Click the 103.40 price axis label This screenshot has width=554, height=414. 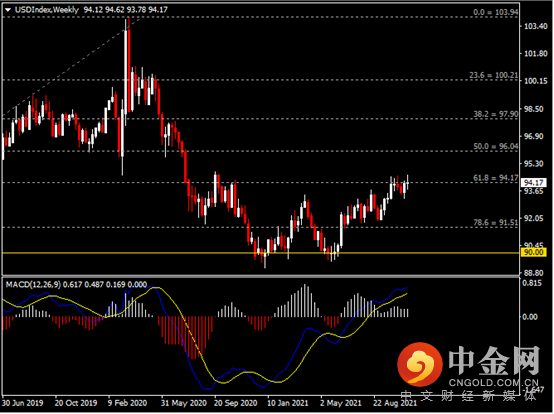[536, 26]
